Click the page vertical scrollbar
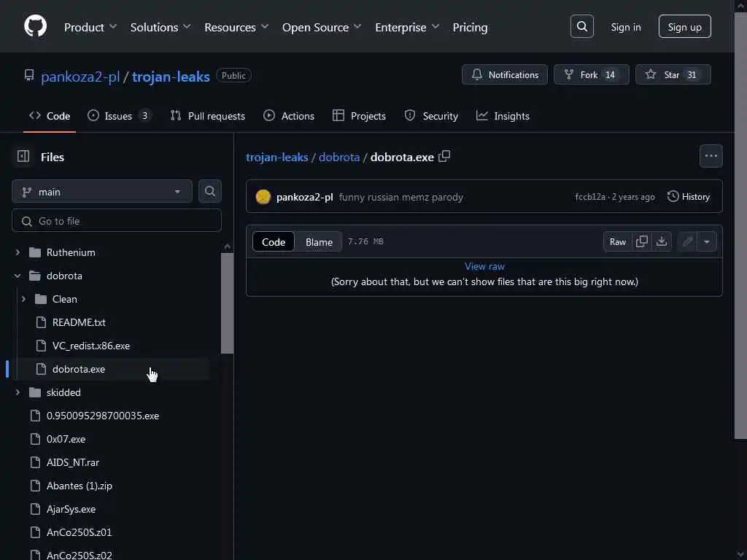The image size is (747, 560). [x=741, y=226]
